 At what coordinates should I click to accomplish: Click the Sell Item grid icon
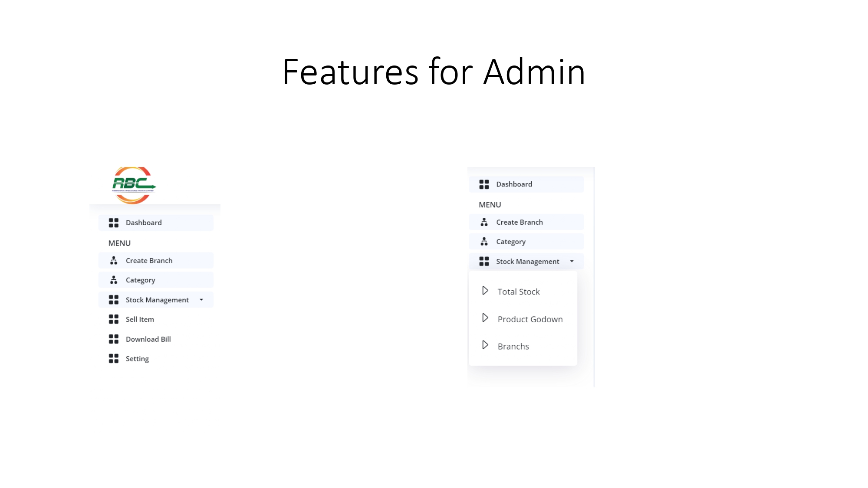tap(114, 319)
